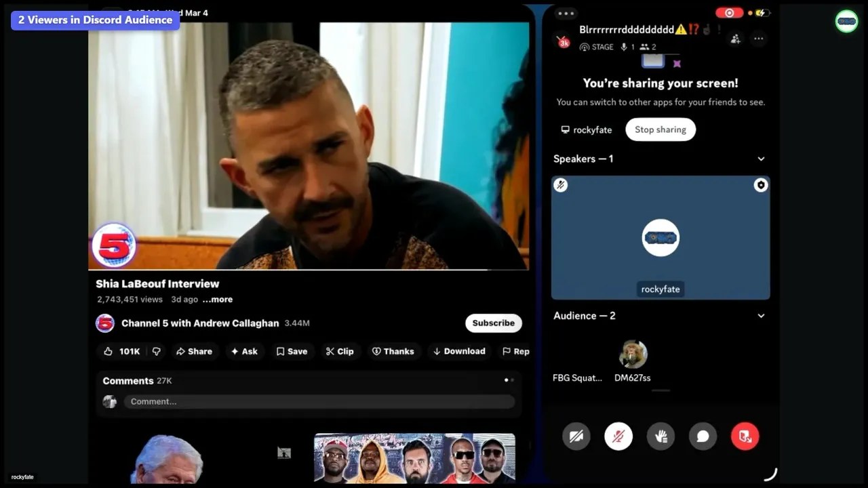Click the rockyfate label at bottom-left corner
Screen dimensions: 868x488
(22, 477)
